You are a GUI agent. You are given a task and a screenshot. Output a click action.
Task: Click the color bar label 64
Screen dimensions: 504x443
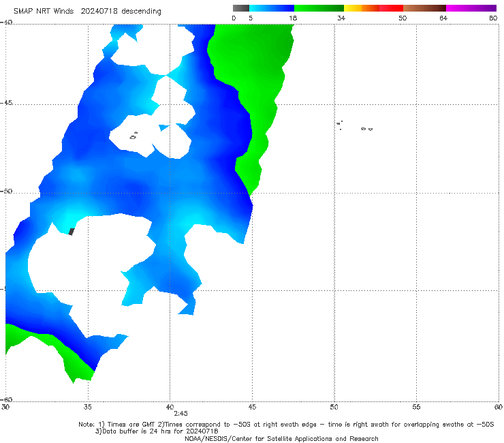pos(443,18)
